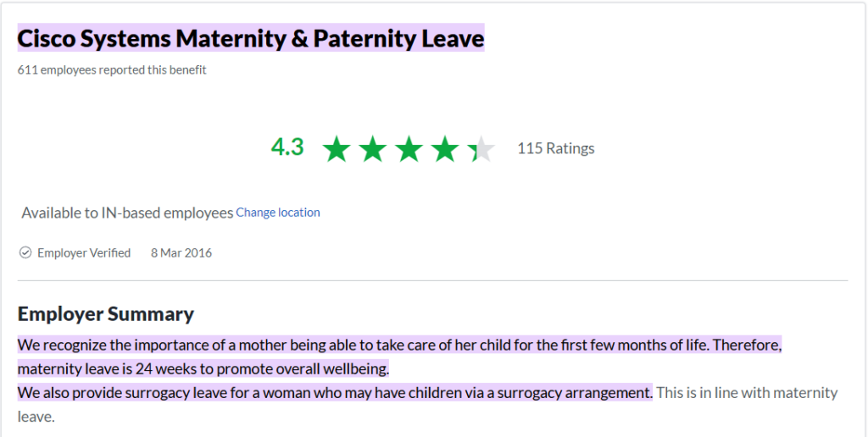
Task: Click the highlighted surrogacy leave sentence
Action: [x=335, y=393]
